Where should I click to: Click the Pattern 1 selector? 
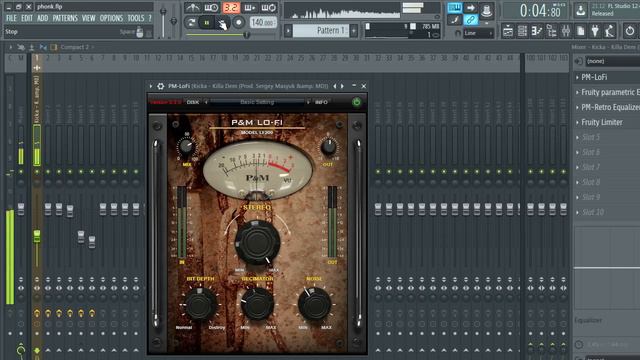321,31
